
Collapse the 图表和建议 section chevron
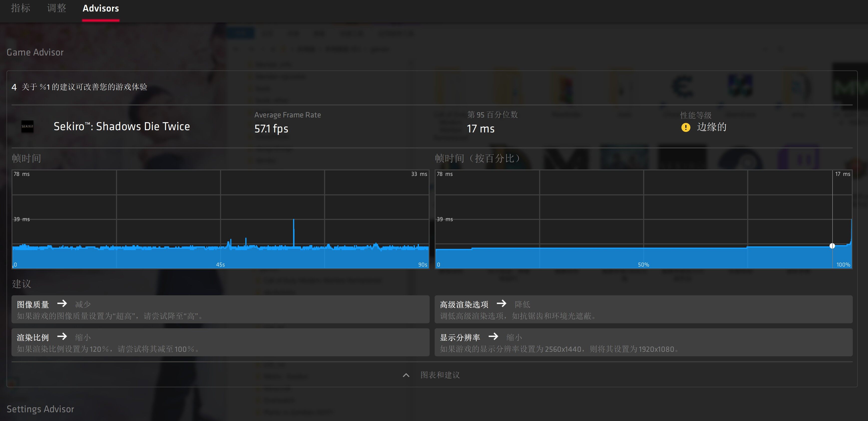tap(406, 375)
